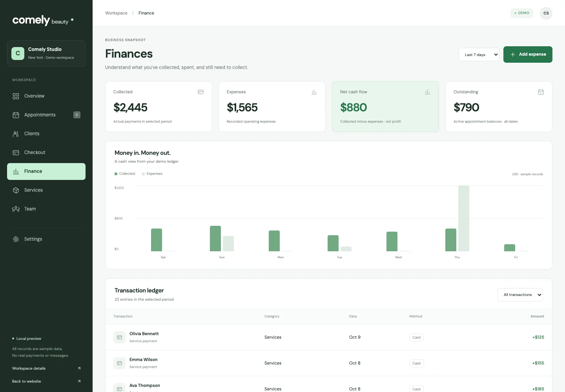Click the calendar icon on Outstanding tile
The image size is (565, 392).
pyautogui.click(x=541, y=92)
